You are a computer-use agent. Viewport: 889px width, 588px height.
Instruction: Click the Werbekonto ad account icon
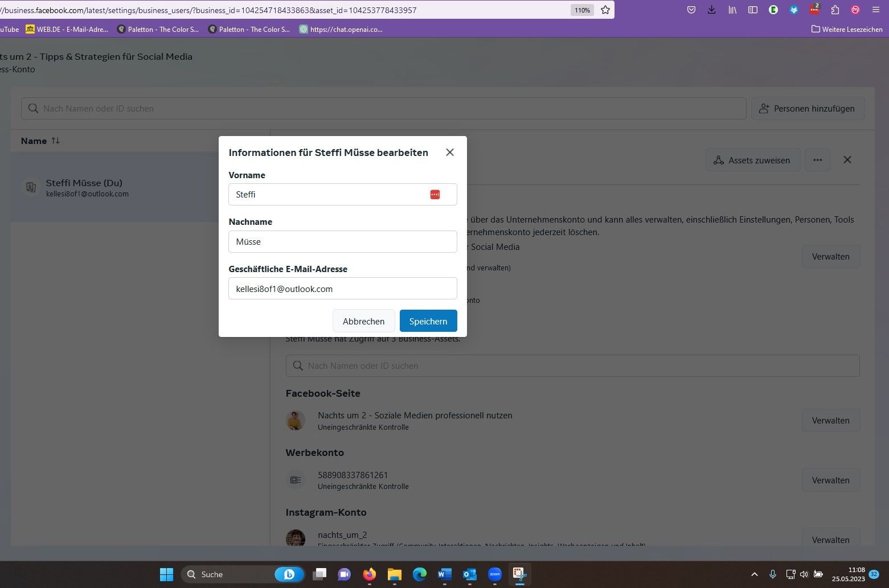tap(296, 480)
